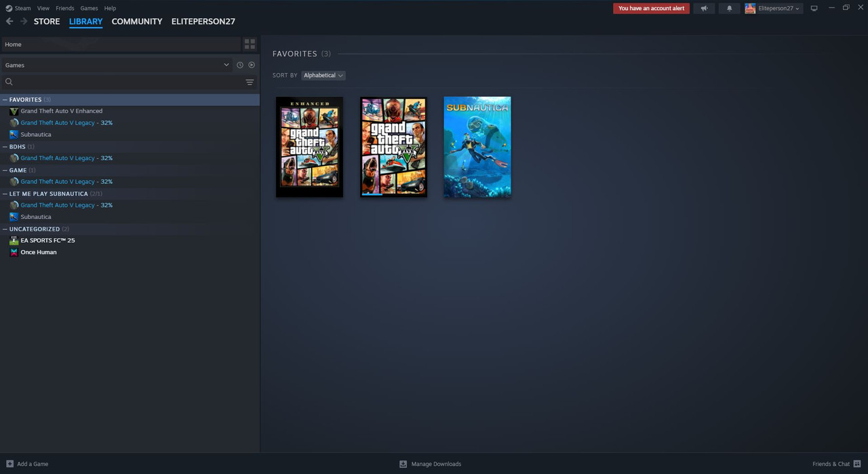Click the EA SPORTS FC 25 game icon
This screenshot has width=868, height=474.
point(14,240)
